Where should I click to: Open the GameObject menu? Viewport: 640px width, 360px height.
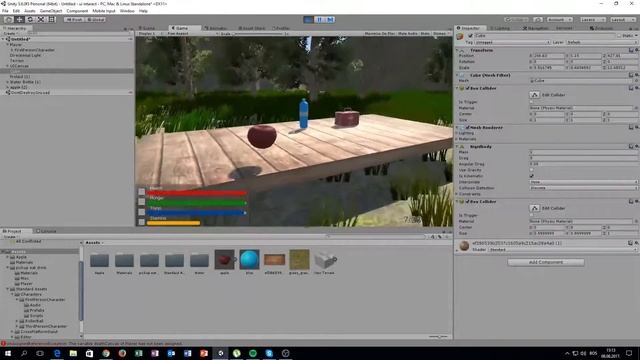coord(51,11)
